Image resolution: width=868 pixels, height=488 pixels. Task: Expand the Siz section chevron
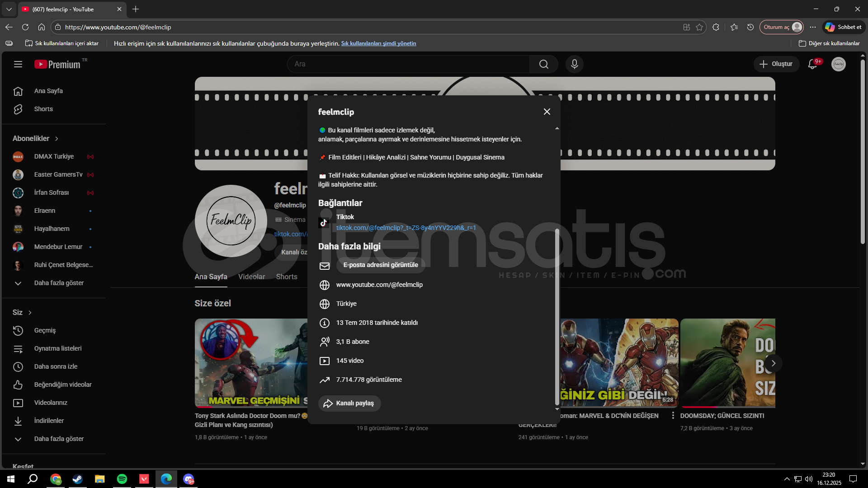[x=30, y=313]
